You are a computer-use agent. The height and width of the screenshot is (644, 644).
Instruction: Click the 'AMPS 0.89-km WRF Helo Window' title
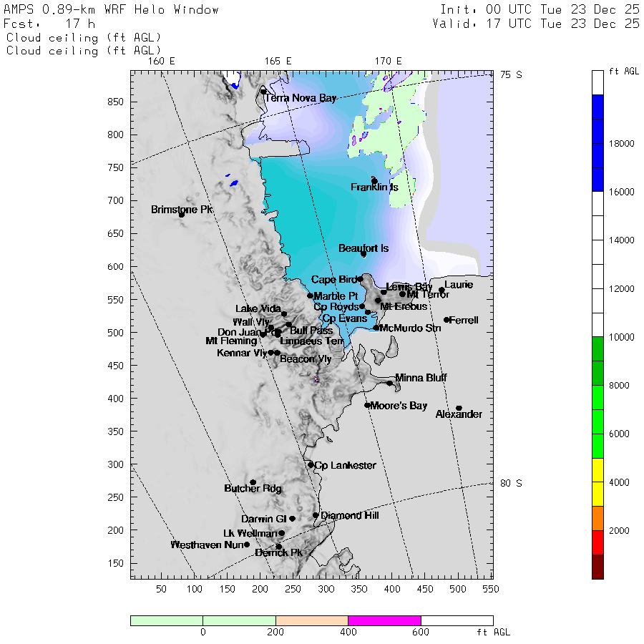point(111,9)
